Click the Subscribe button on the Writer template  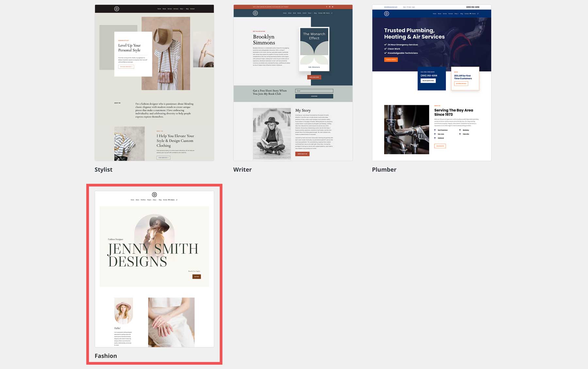click(314, 96)
